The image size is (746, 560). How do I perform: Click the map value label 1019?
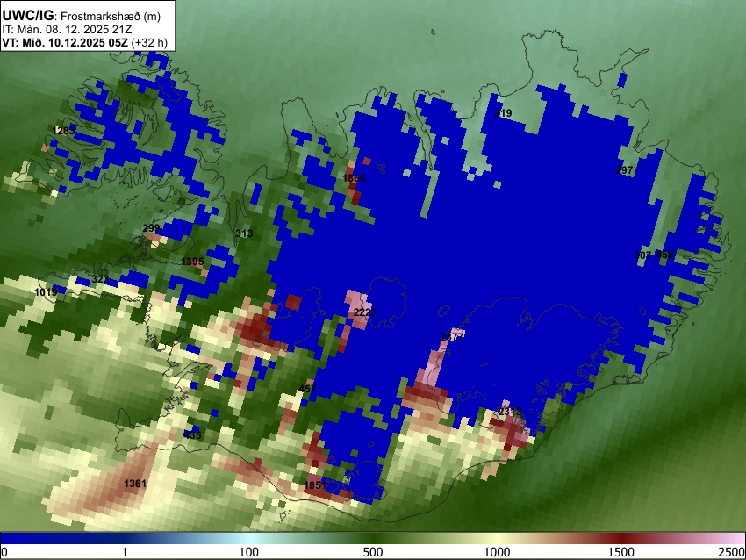[x=46, y=292]
